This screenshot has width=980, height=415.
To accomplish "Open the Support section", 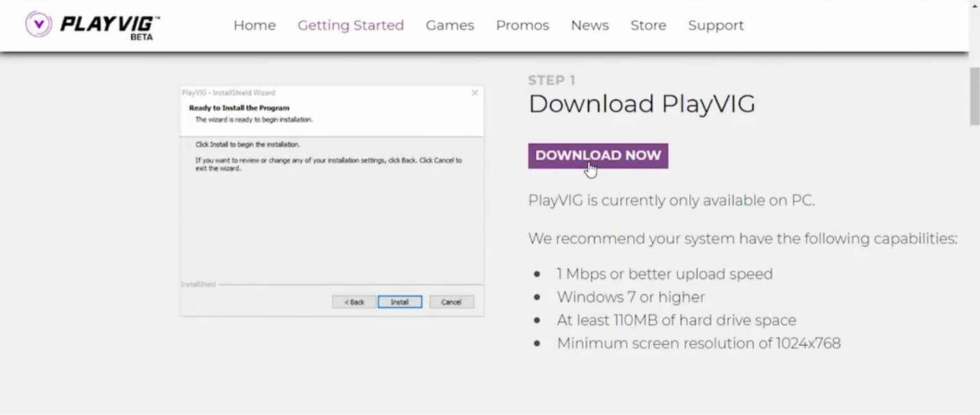I will pos(716,25).
